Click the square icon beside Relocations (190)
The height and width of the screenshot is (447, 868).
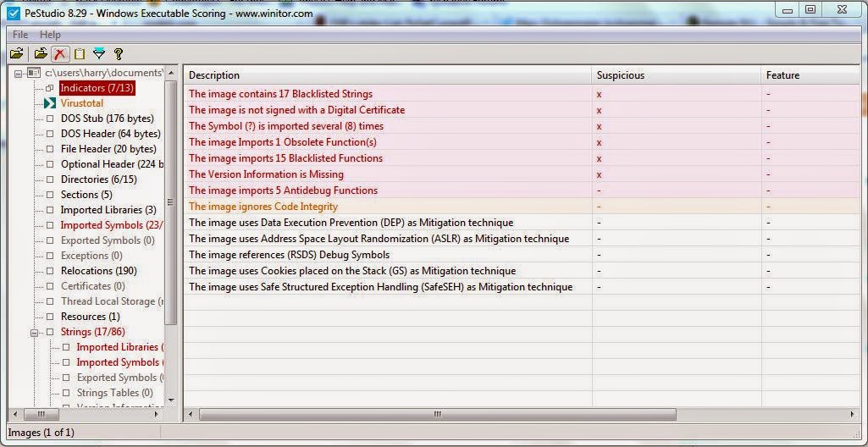click(50, 271)
